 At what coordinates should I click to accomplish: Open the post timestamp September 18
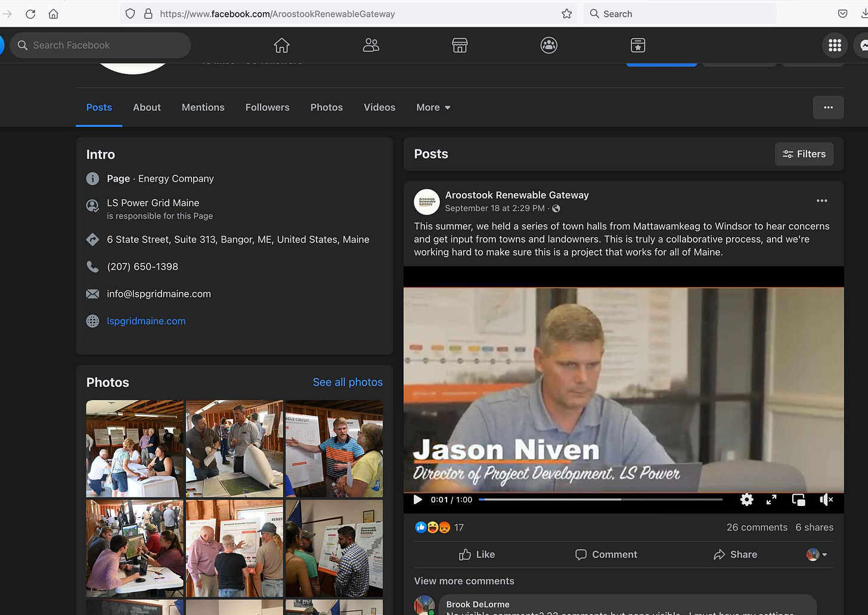coord(495,208)
